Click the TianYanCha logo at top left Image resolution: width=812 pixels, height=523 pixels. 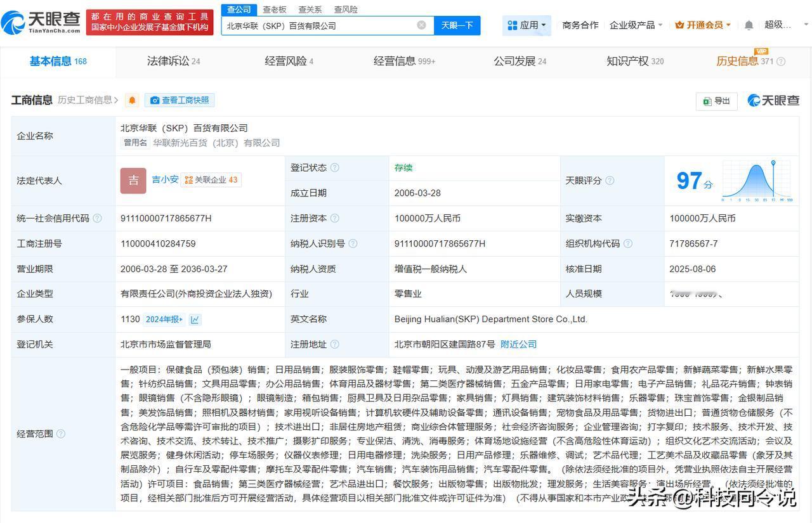point(41,22)
